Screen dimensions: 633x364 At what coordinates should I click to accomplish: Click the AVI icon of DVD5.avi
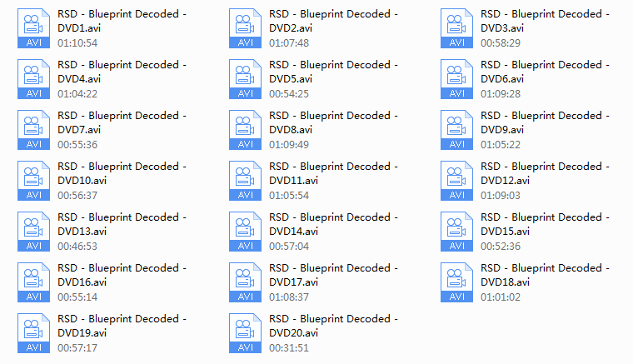pos(245,79)
